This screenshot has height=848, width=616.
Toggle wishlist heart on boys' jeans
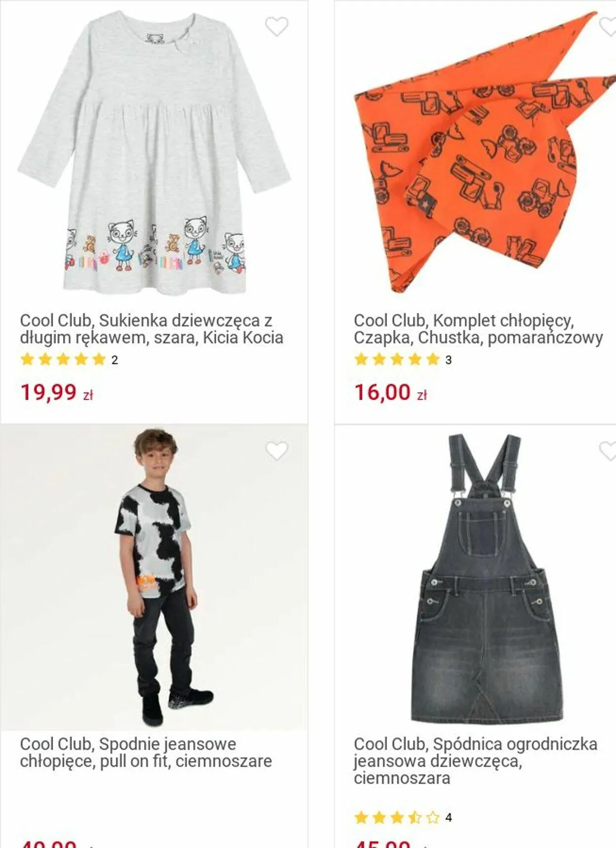(276, 451)
